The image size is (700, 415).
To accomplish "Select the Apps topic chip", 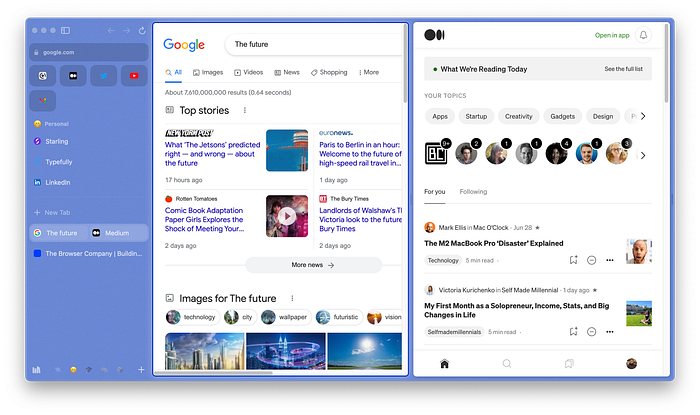I will tap(440, 116).
